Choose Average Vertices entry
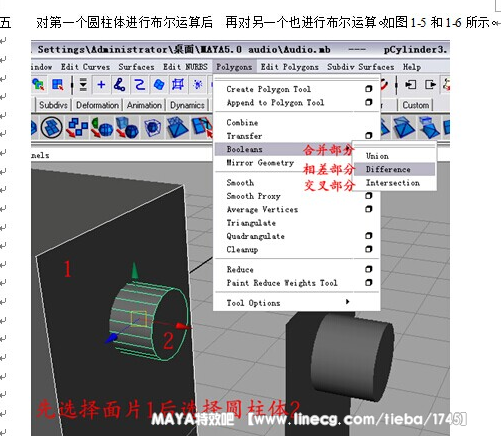Image resolution: width=501 pixels, height=436 pixels. point(262,210)
